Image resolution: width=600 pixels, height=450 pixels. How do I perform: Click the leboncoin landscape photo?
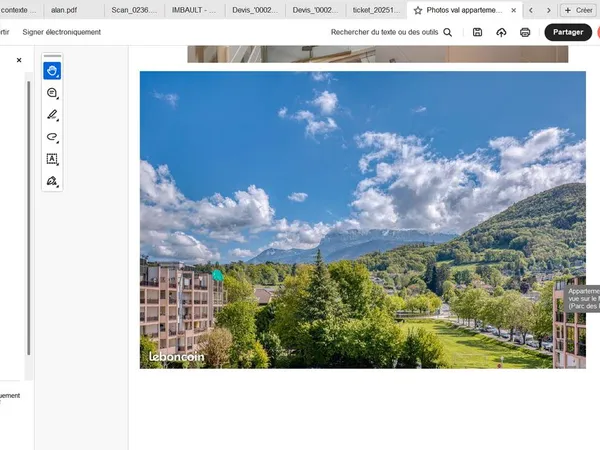pyautogui.click(x=363, y=220)
